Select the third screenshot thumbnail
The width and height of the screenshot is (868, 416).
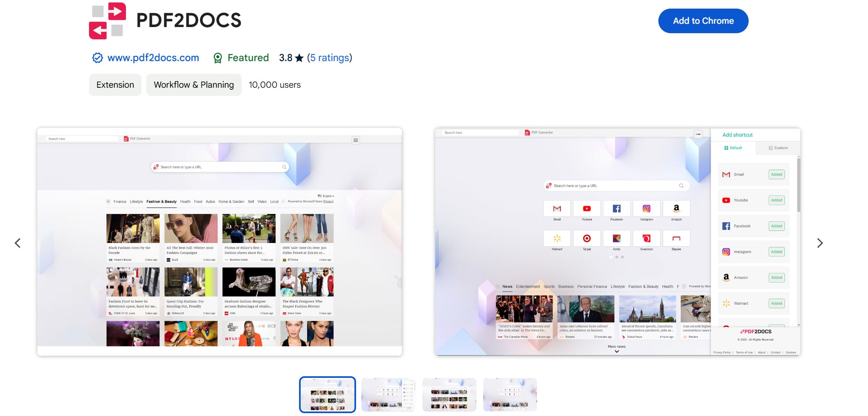449,394
